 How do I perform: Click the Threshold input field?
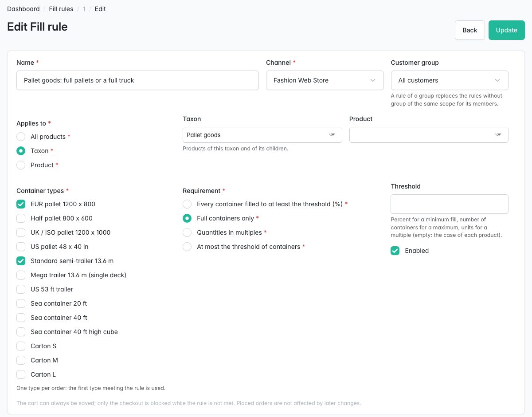click(x=450, y=204)
